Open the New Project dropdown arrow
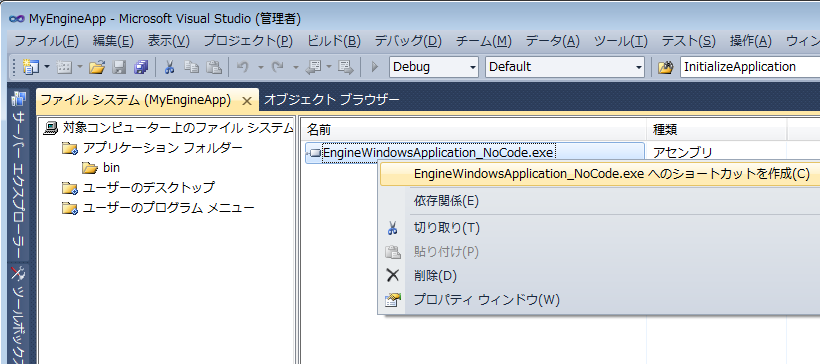 click(47, 67)
